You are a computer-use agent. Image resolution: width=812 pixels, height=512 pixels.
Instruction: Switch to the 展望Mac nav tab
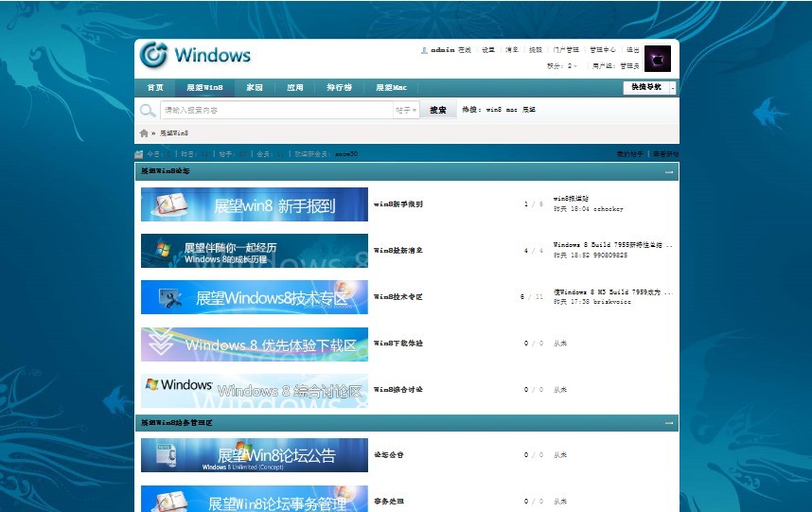(x=391, y=87)
